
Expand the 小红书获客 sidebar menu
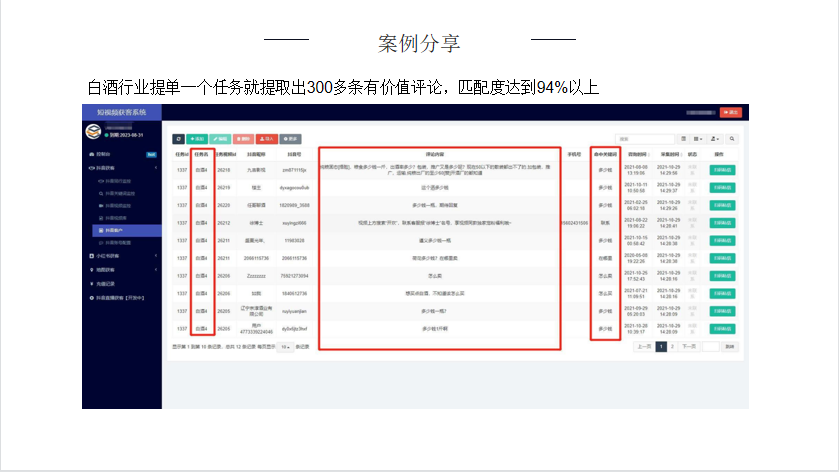tap(120, 256)
